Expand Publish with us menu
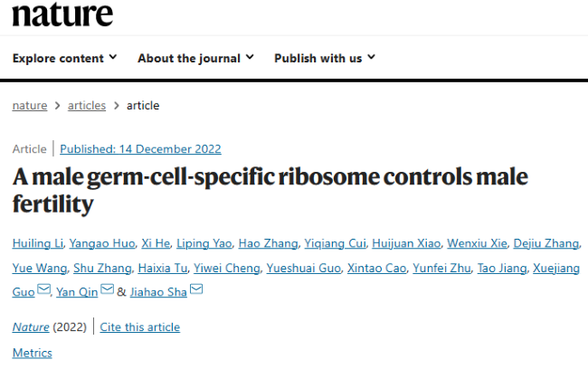This screenshot has width=588, height=369. pyautogui.click(x=325, y=58)
